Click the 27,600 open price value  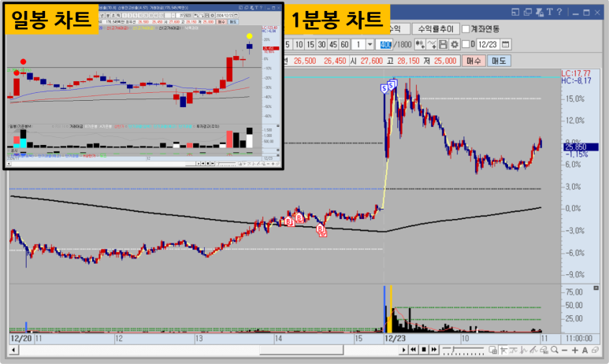coord(372,61)
